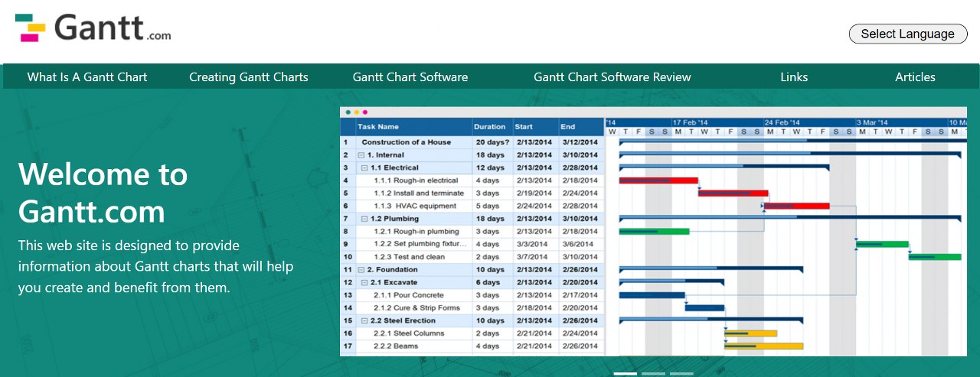The width and height of the screenshot is (980, 377).
Task: Open the What Is A Gantt Chart menu
Action: pos(87,77)
